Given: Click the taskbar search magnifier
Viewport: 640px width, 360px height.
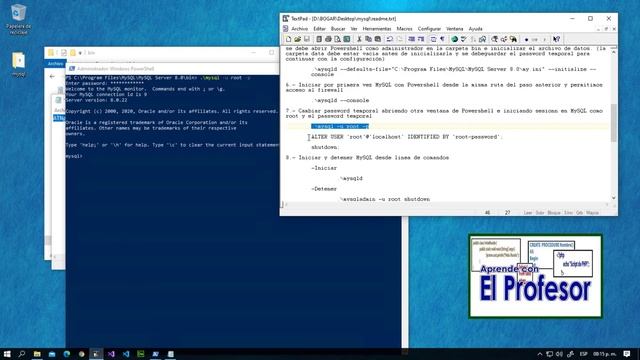Looking at the screenshot, I should point(22,354).
